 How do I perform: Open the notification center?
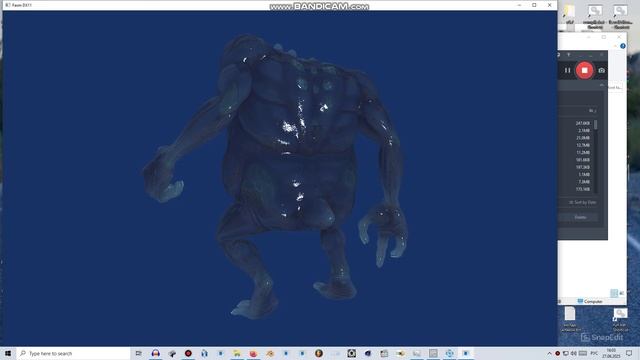point(629,353)
